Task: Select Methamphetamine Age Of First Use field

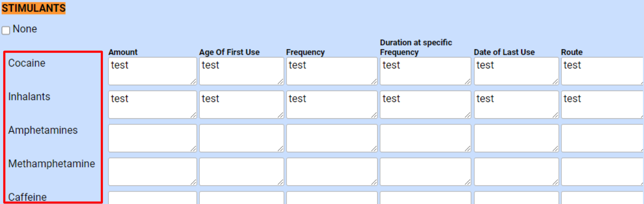Action: click(x=241, y=171)
